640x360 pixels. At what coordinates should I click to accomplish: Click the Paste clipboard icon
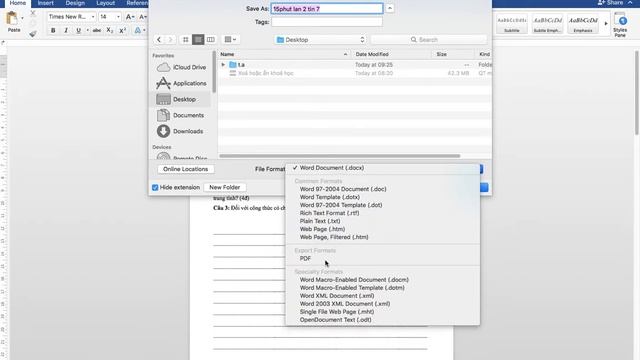pos(12,19)
